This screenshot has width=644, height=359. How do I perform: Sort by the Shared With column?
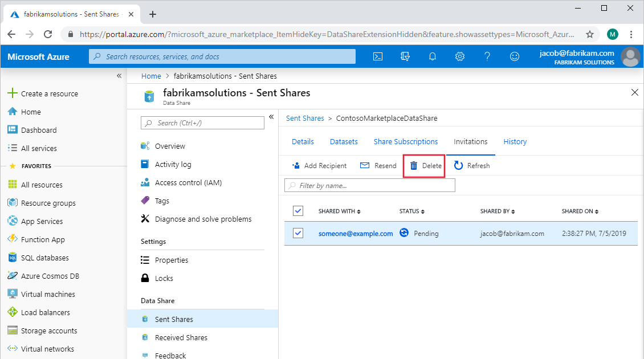pyautogui.click(x=340, y=211)
